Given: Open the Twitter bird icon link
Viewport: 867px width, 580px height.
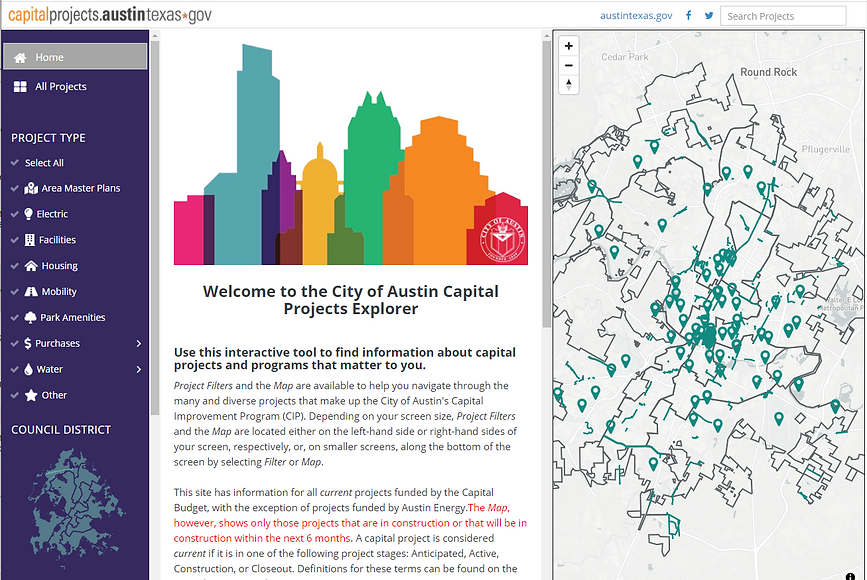Looking at the screenshot, I should [709, 15].
